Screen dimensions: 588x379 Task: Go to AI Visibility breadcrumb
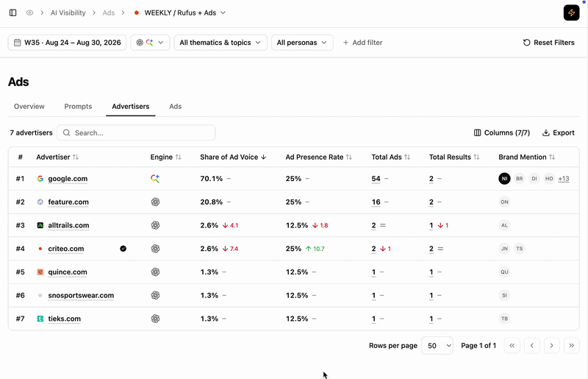pos(68,13)
